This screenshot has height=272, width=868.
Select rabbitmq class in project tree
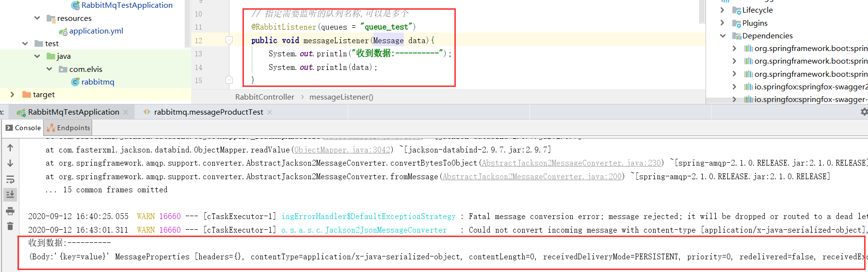(97, 82)
